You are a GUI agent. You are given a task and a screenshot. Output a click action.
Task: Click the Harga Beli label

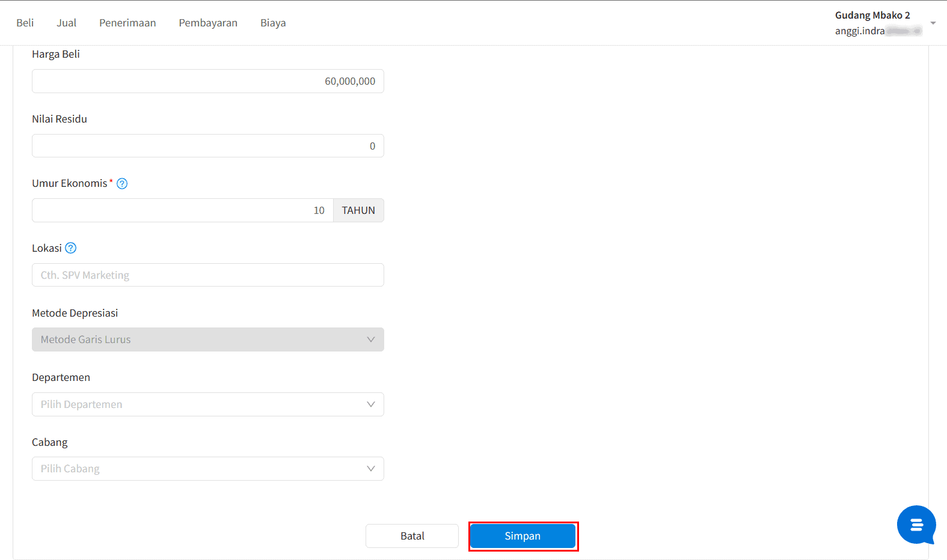[56, 54]
